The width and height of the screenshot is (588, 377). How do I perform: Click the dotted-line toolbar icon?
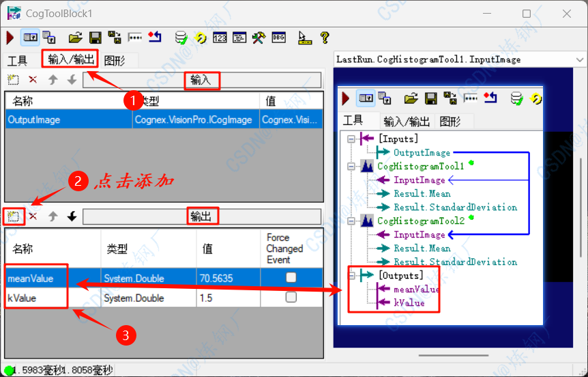[x=134, y=38]
